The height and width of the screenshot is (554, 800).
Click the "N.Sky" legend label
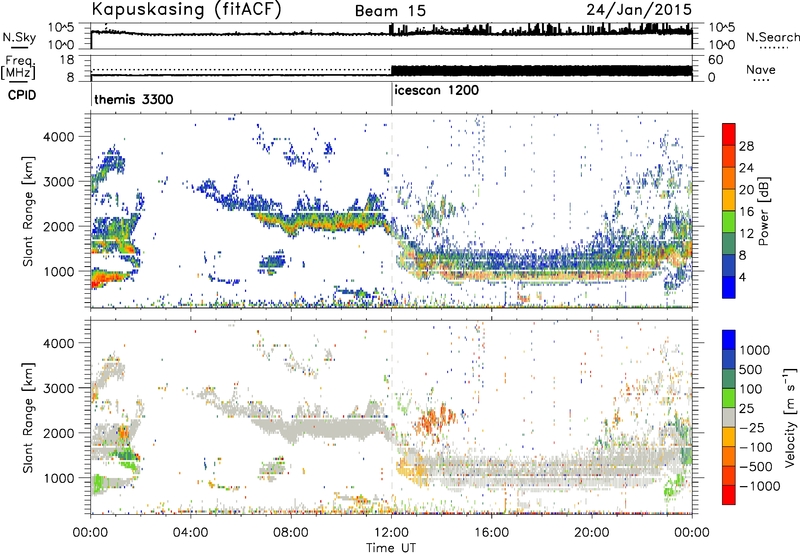point(19,37)
